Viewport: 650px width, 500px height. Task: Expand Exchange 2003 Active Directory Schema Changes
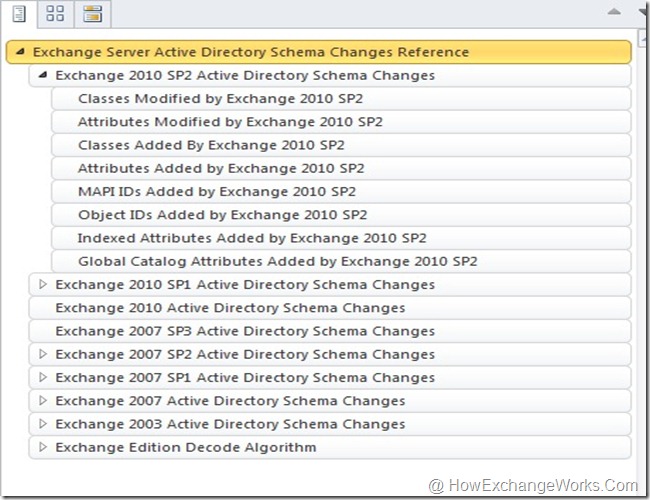(x=42, y=424)
